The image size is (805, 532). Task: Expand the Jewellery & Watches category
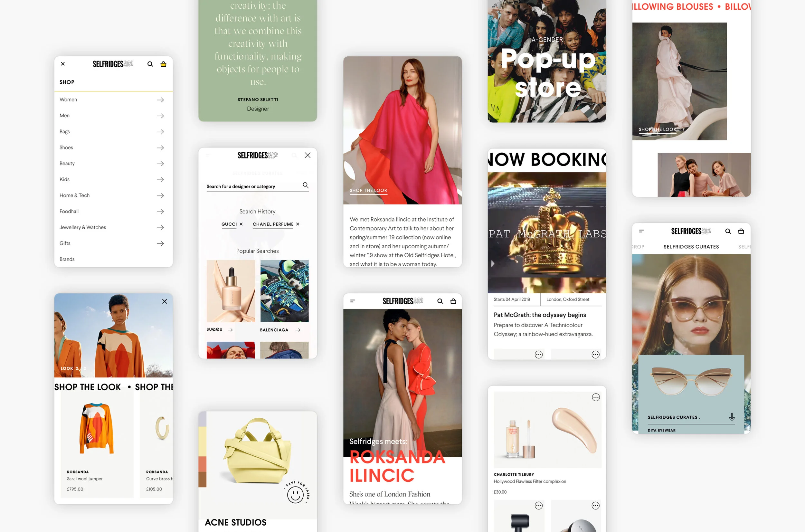pyautogui.click(x=160, y=228)
